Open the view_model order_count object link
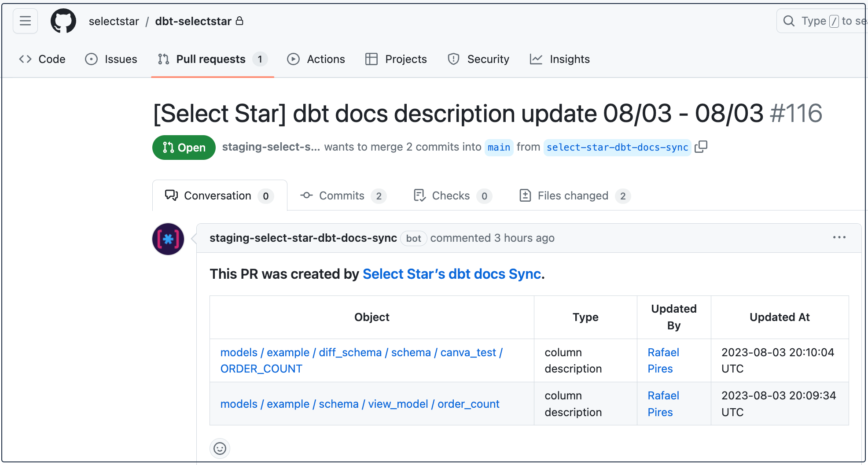 (x=360, y=404)
